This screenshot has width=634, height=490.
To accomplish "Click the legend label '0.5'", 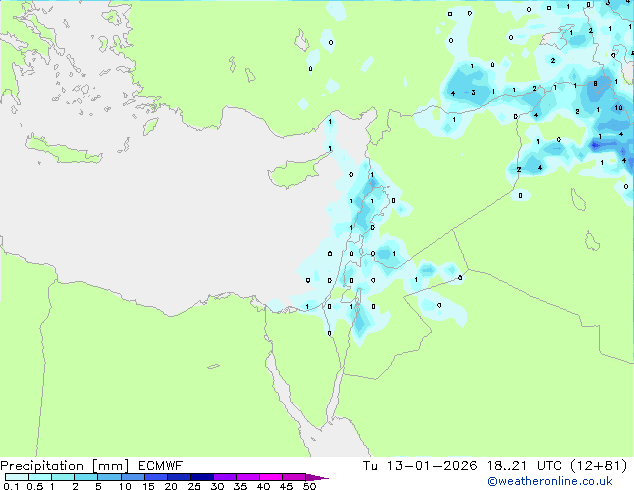I will [34, 486].
